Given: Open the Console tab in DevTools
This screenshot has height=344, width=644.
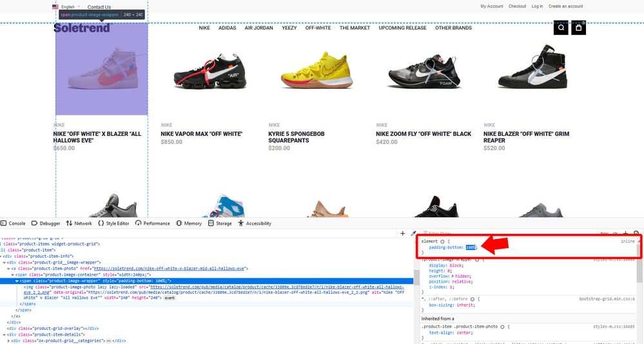Looking at the screenshot, I should (13, 224).
